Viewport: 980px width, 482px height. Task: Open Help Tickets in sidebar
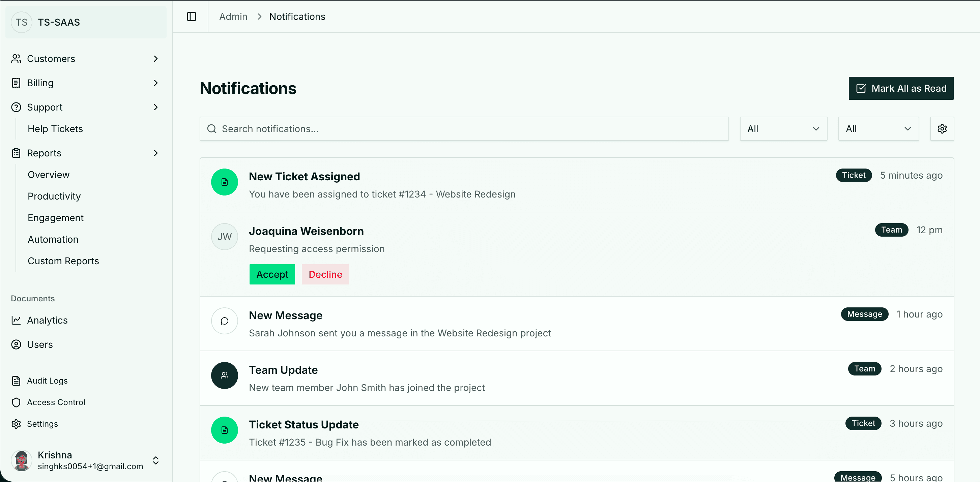pos(55,129)
